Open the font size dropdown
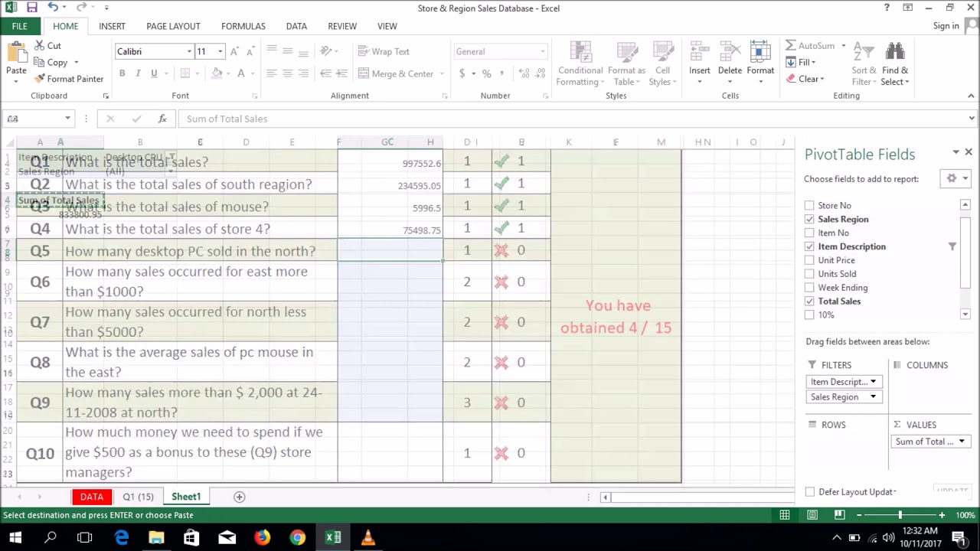 tap(220, 51)
